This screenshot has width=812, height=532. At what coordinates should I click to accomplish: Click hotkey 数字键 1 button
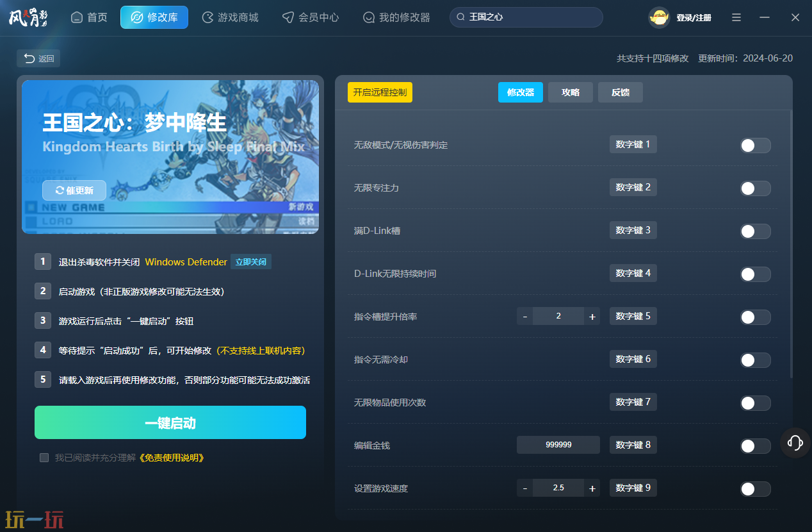pyautogui.click(x=633, y=144)
